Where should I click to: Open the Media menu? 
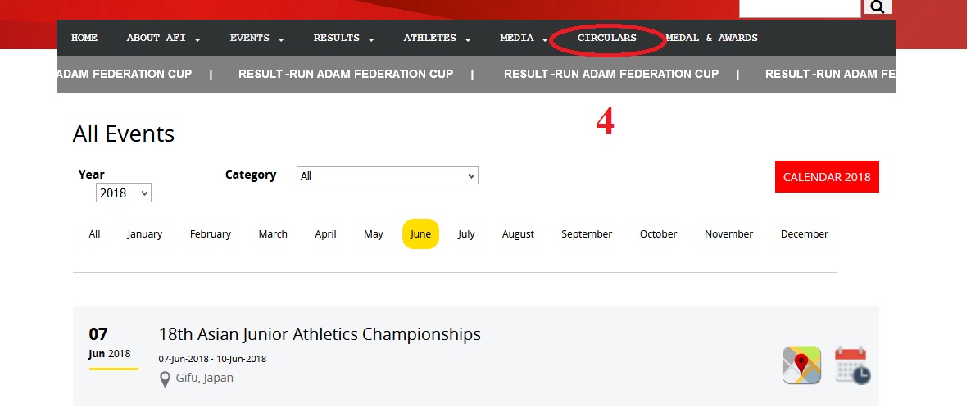[524, 39]
